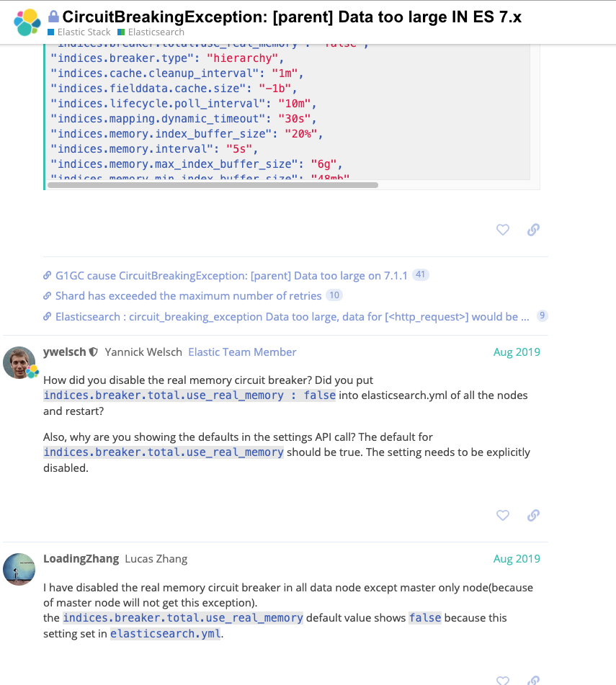Open the Elastic logo home link
Viewport: 616px width, 685px height.
[x=27, y=22]
